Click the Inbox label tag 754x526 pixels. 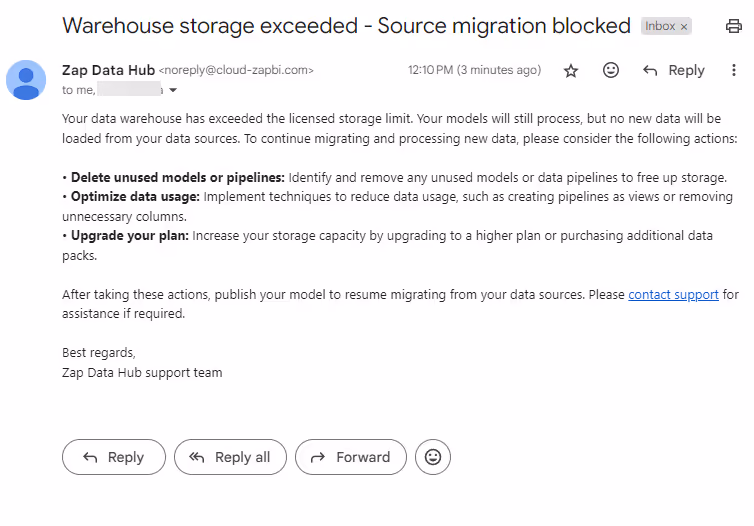click(x=660, y=27)
